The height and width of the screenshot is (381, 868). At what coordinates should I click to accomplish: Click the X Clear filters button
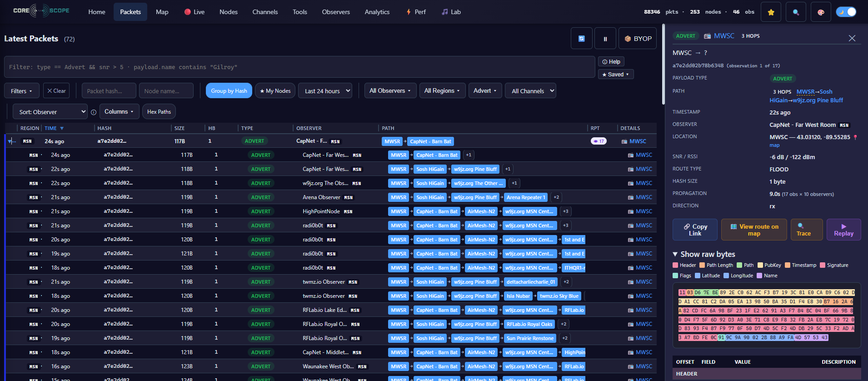(x=56, y=91)
